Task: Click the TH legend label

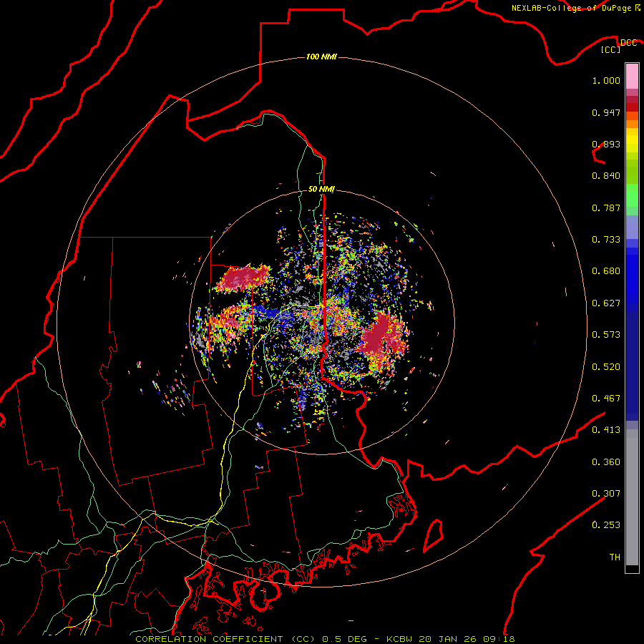Action: pos(615,557)
